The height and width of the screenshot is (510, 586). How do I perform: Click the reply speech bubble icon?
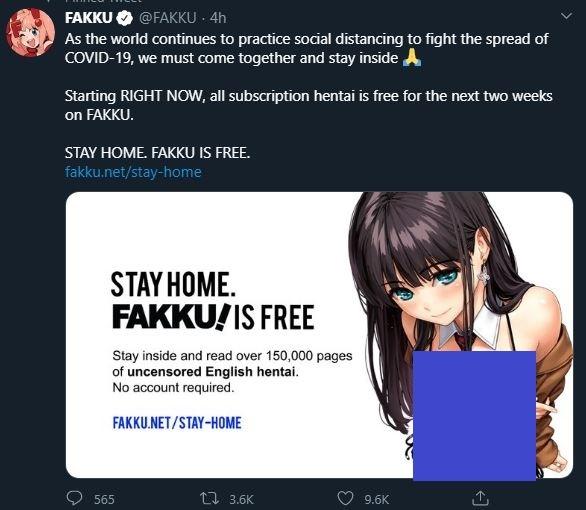[x=74, y=498]
